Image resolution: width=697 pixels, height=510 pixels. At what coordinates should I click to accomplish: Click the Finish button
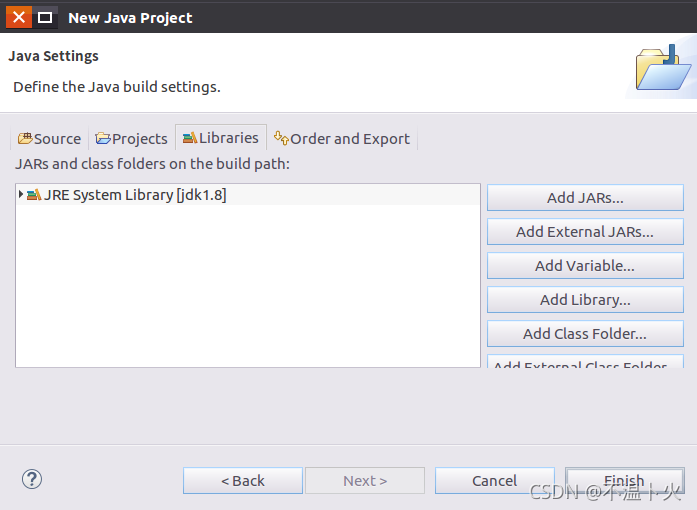click(625, 481)
